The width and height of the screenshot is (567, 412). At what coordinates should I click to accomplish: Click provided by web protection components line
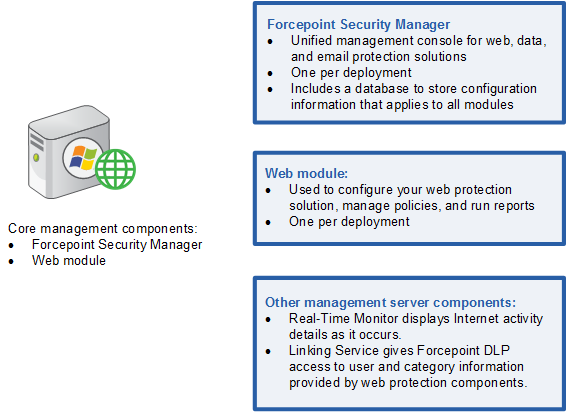(408, 383)
